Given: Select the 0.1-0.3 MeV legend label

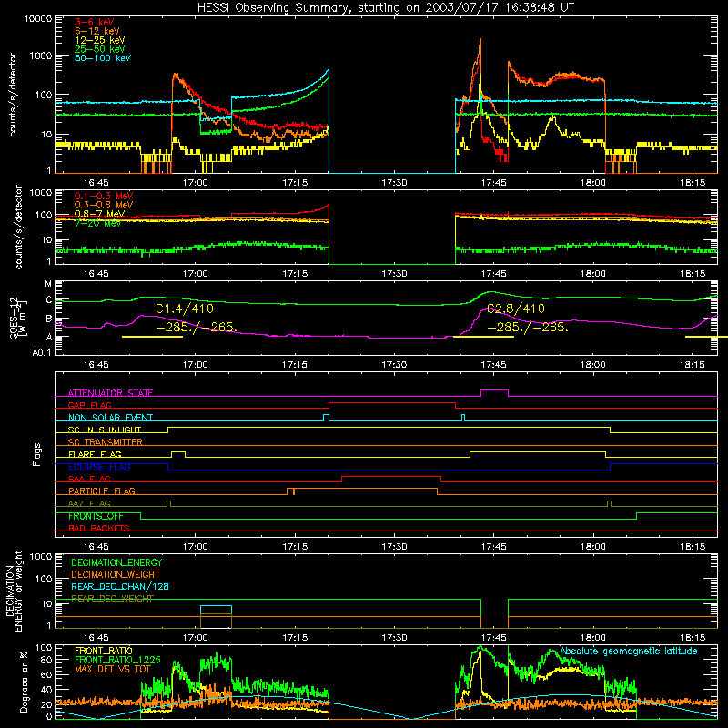Looking at the screenshot, I should click(104, 196).
